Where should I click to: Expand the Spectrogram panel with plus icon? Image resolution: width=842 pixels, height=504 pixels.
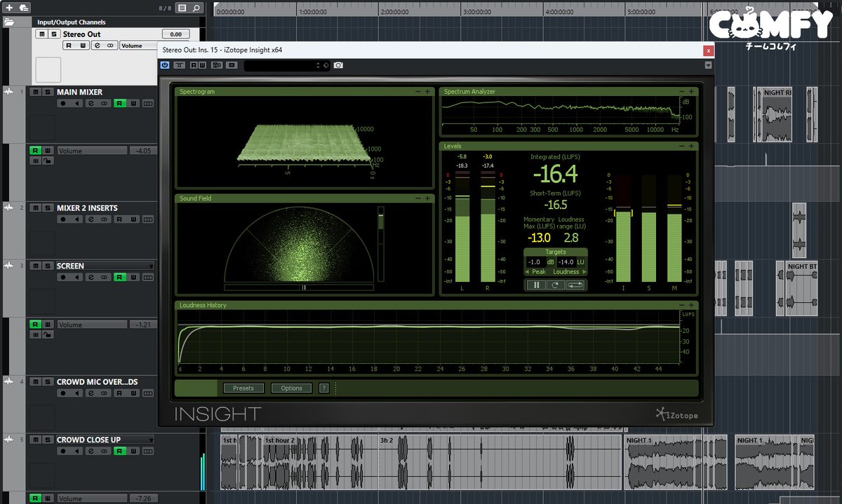click(427, 91)
